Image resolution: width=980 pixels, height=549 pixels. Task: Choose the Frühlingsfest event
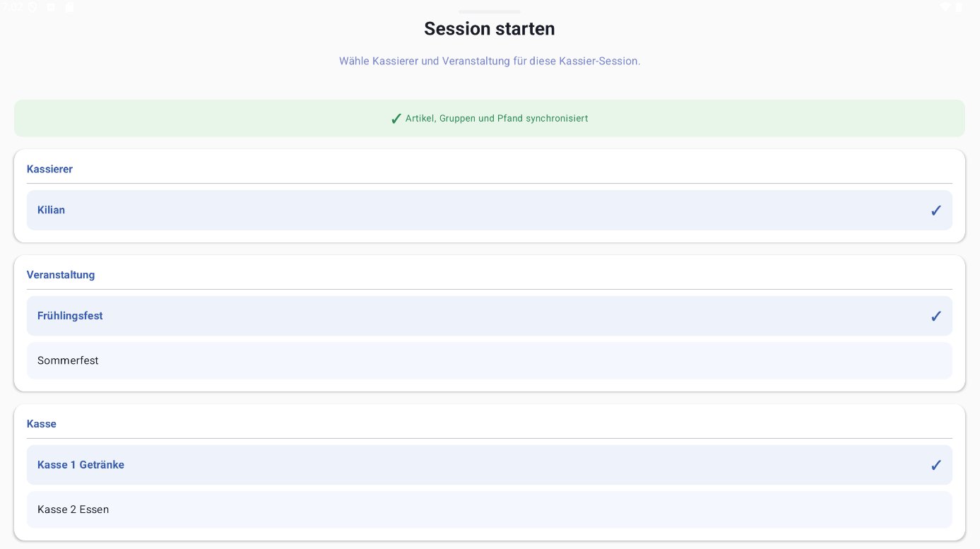pos(490,316)
